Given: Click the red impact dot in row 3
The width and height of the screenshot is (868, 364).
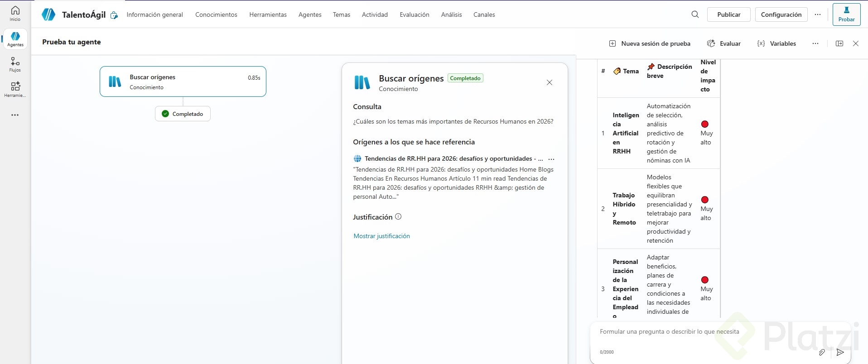Looking at the screenshot, I should (705, 280).
